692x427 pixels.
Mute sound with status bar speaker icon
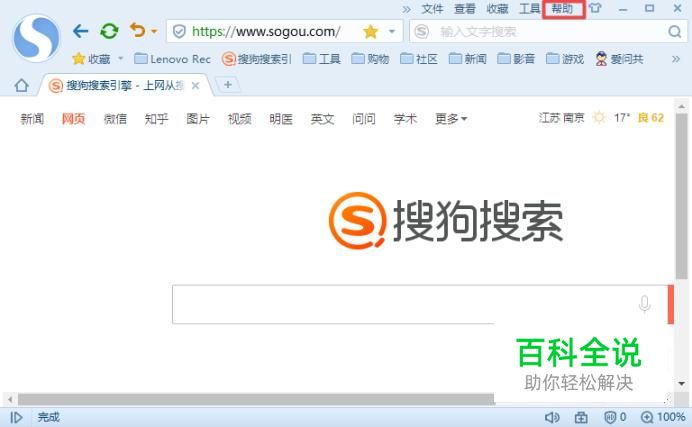(x=552, y=417)
